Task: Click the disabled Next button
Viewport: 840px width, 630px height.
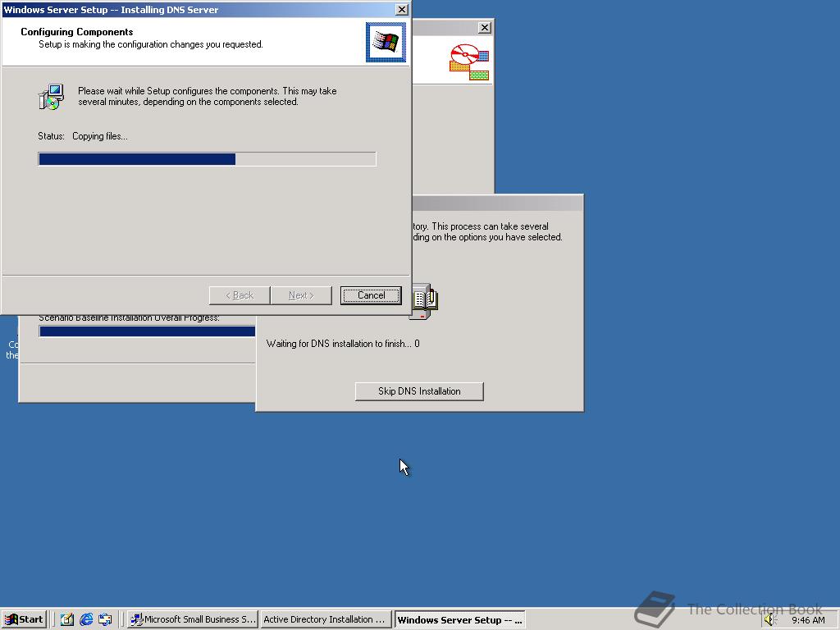Action: (301, 295)
